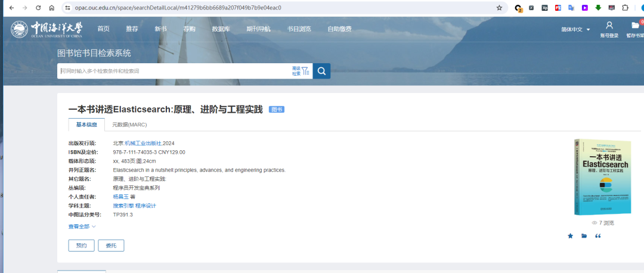Open the purple play button extension
644x273 pixels.
[585, 8]
